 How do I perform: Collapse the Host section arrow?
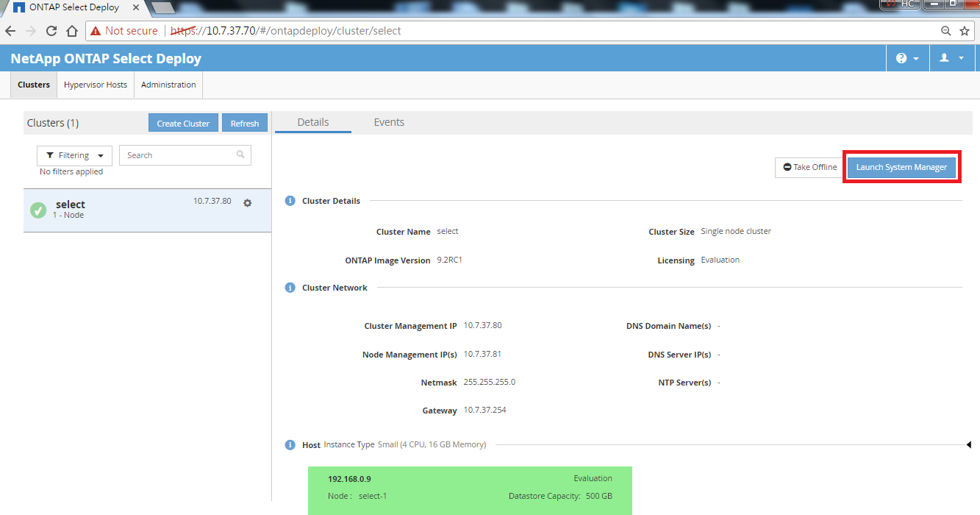click(968, 445)
